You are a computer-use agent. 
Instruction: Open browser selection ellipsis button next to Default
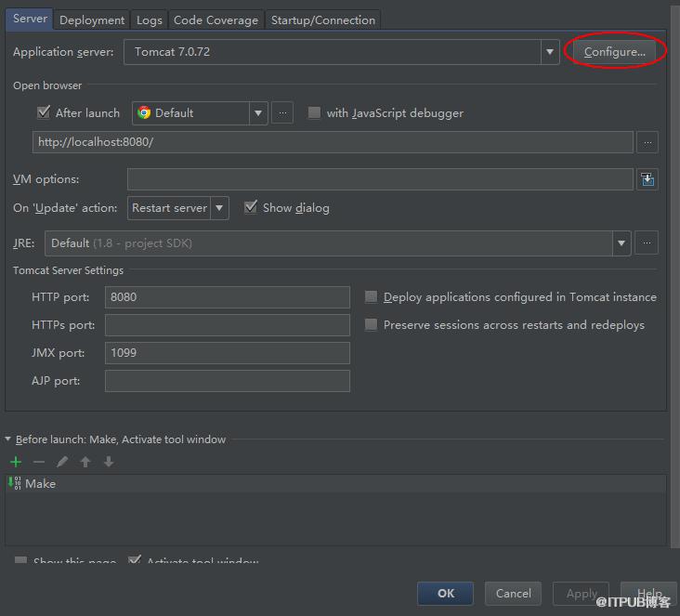point(282,113)
